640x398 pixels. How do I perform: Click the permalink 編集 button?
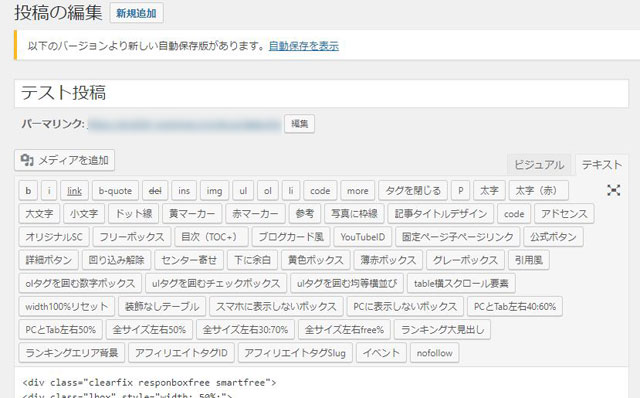299,124
